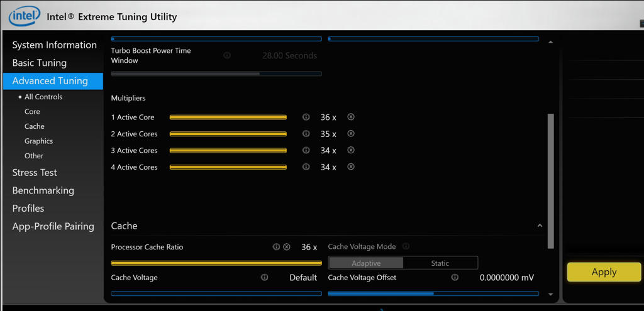Click the Intel logo icon
Screen dimensions: 644x311
click(25, 16)
